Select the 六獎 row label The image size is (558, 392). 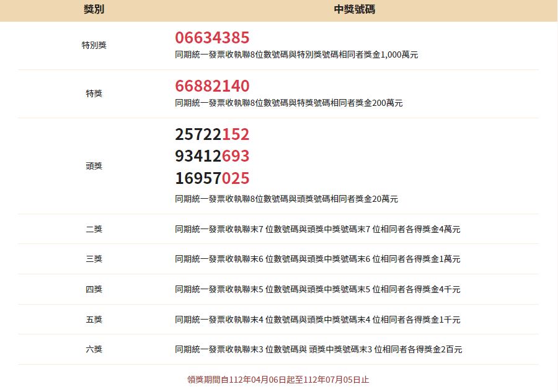(94, 349)
